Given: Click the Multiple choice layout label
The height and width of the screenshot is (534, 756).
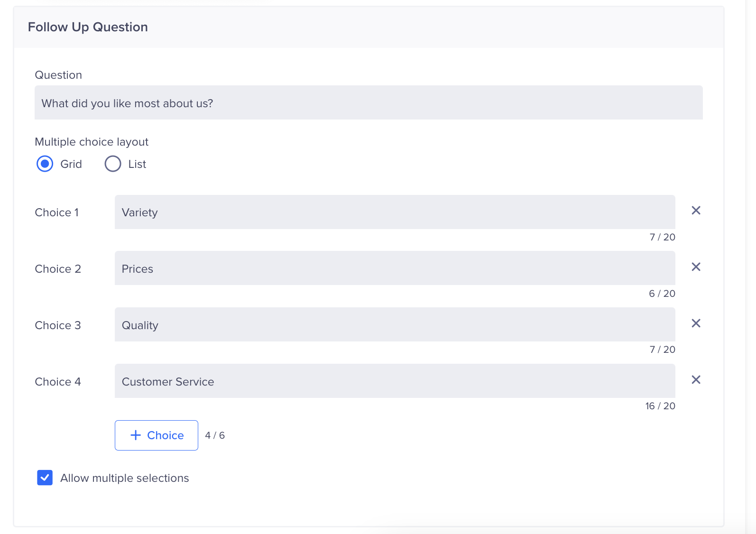Looking at the screenshot, I should click(x=92, y=142).
